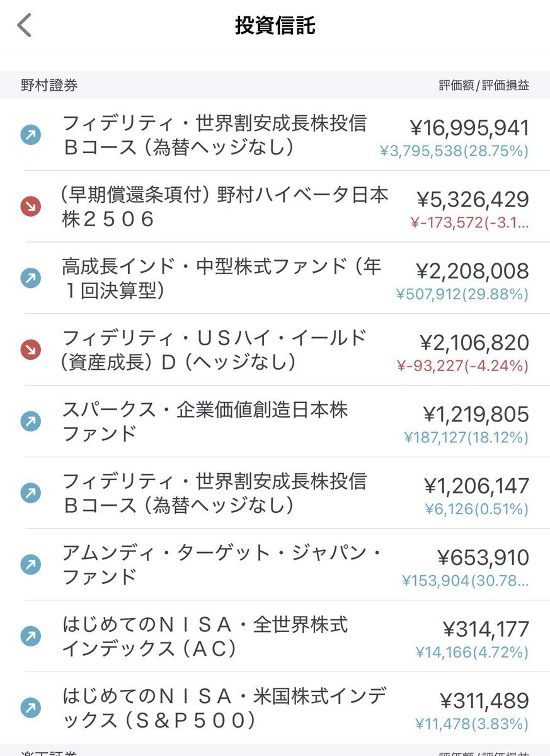Click up-arrow icon for スパークス・企業価値創造日本株ファンド
The height and width of the screenshot is (756, 550).
(30, 421)
